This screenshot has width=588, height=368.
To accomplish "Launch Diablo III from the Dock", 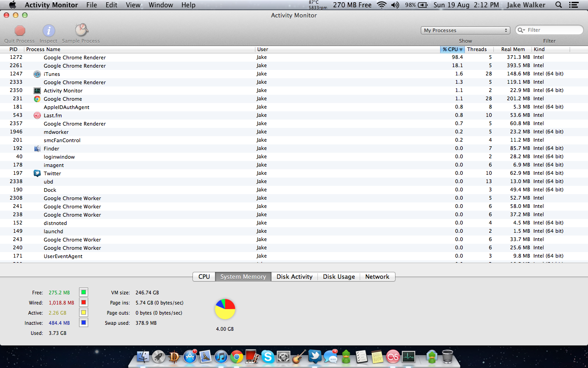I will point(175,356).
